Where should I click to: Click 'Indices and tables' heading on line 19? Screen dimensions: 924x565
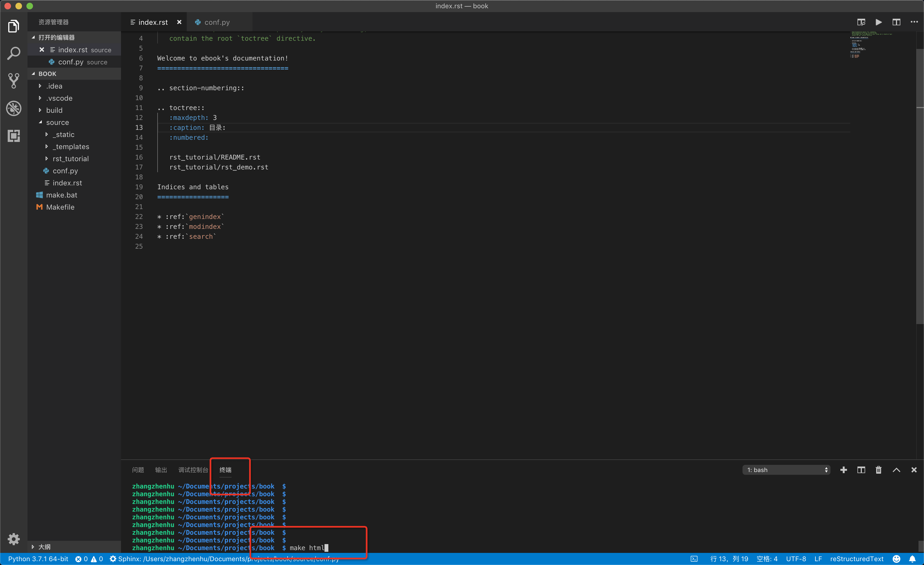(193, 187)
